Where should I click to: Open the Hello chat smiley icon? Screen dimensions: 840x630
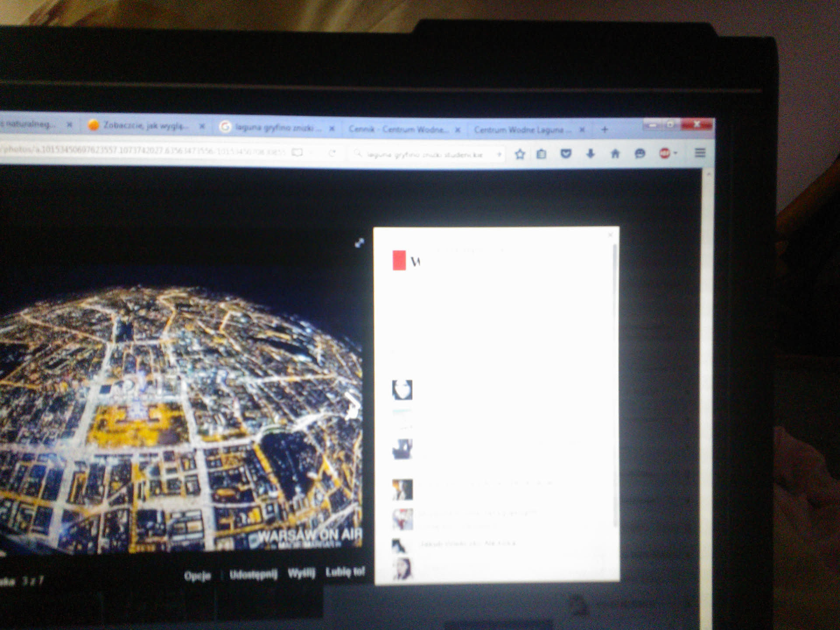click(x=640, y=154)
